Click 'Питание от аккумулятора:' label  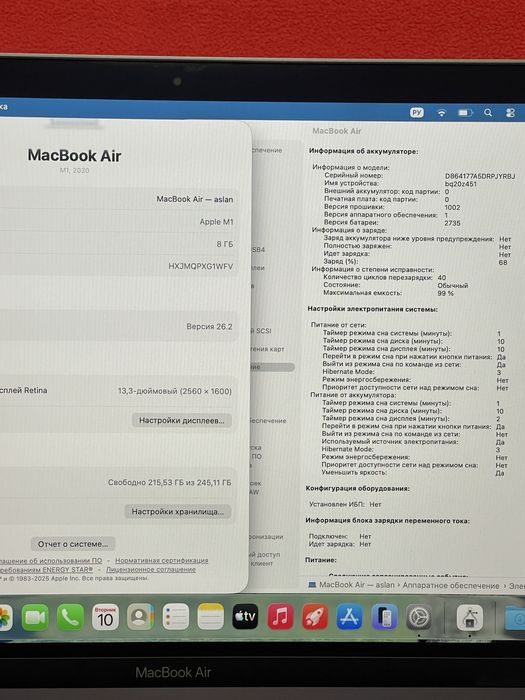[x=353, y=395]
